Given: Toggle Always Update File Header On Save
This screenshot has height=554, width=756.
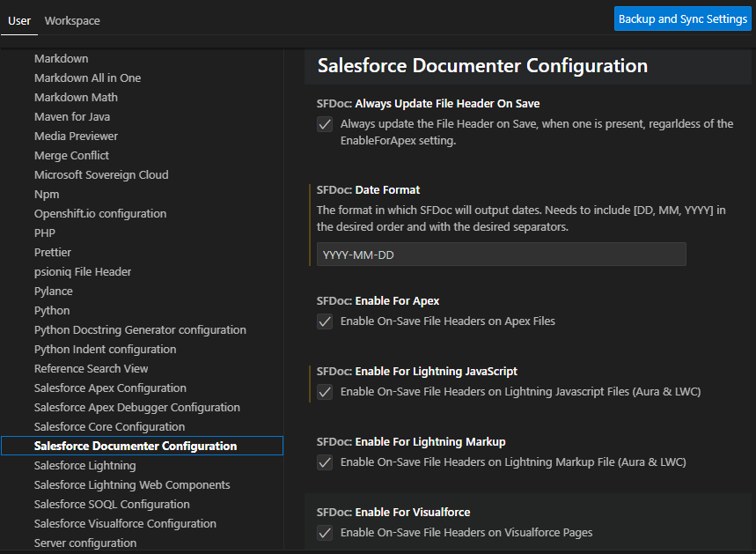Looking at the screenshot, I should pos(325,124).
